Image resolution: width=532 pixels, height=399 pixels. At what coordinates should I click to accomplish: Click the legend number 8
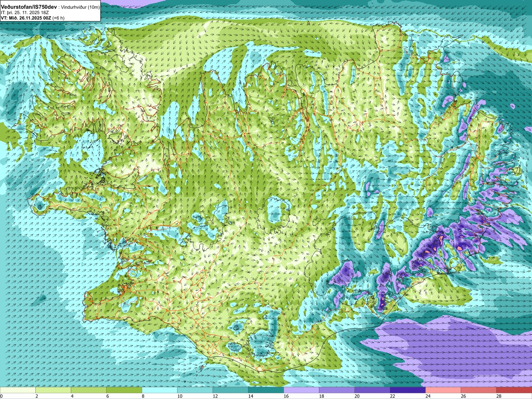(143, 396)
